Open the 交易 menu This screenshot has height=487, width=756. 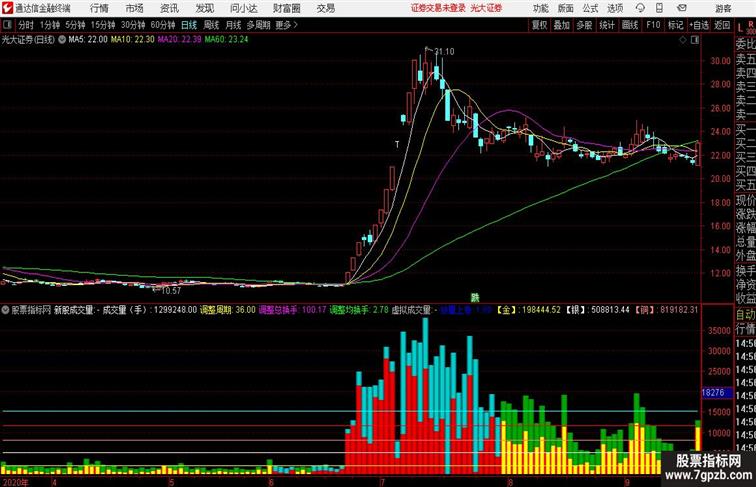326,8
